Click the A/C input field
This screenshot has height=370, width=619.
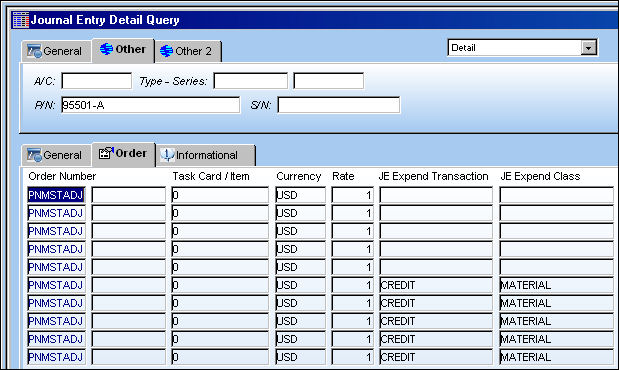[x=97, y=81]
